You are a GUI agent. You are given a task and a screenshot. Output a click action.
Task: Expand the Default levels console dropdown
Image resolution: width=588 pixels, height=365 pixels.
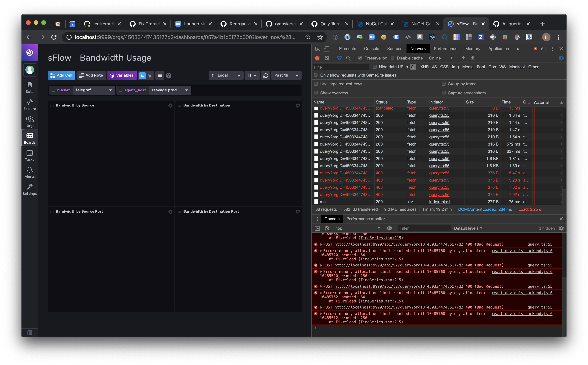(468, 228)
